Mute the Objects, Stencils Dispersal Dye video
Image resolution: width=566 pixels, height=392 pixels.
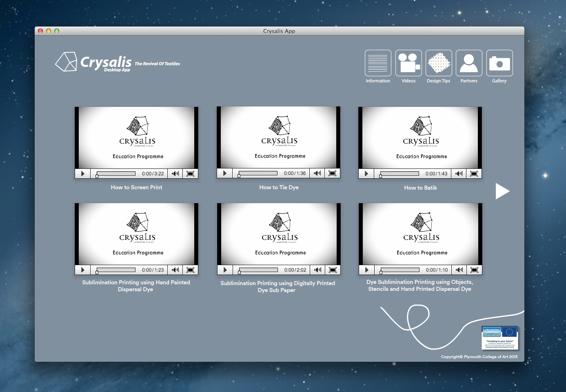point(459,270)
